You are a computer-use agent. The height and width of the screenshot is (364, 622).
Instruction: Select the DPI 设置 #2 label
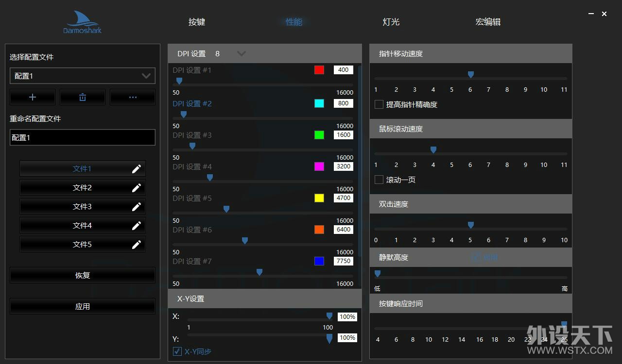(192, 103)
